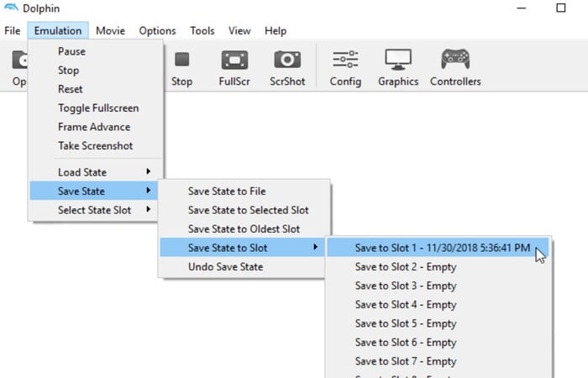
Task: Open the File menu
Action: (13, 31)
